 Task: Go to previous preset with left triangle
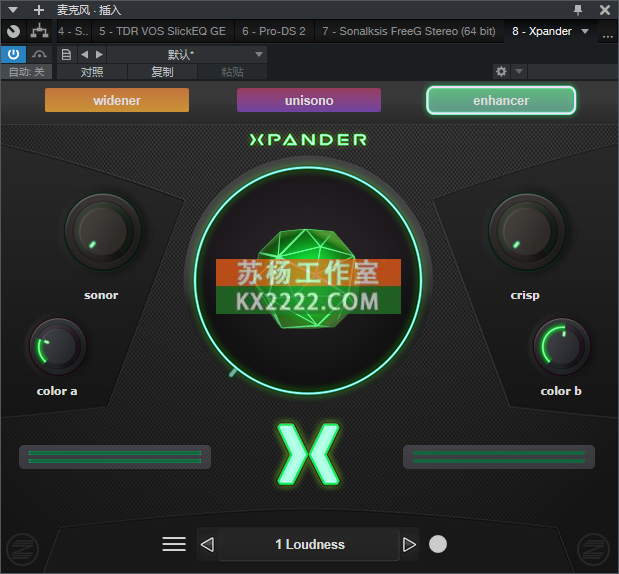click(207, 544)
